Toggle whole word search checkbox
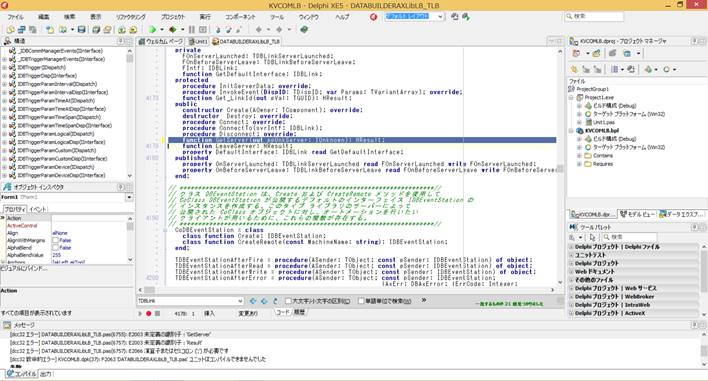Screen dimensions: 708x381 click(361, 301)
